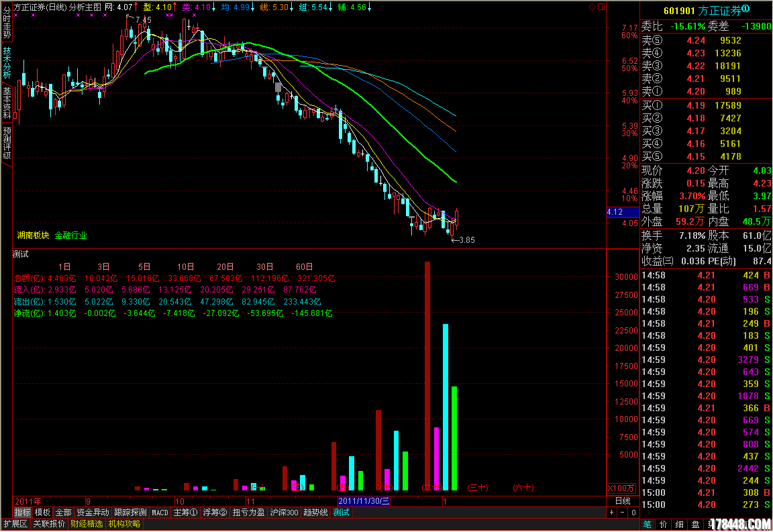Click the 卖① ask price 4.20
773x532 pixels.
696,92
